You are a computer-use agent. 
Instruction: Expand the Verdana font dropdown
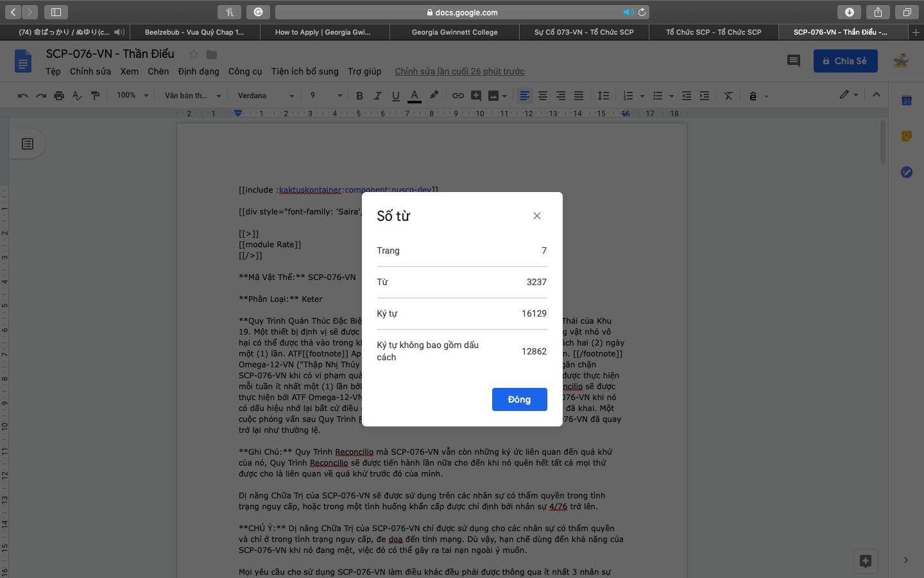[x=266, y=96]
